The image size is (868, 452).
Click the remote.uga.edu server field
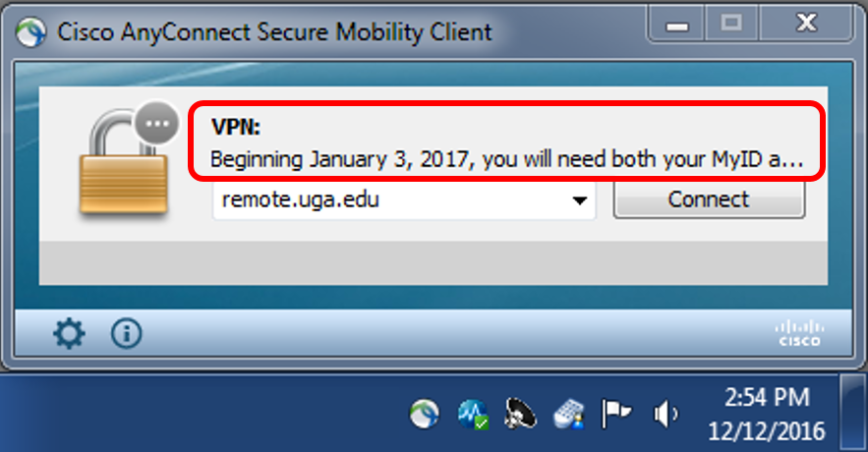(x=404, y=200)
